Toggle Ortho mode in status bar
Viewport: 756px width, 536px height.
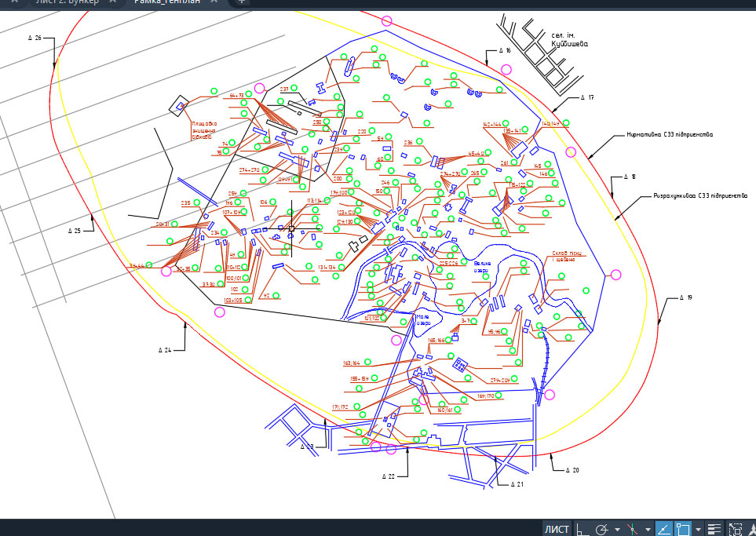pos(581,529)
